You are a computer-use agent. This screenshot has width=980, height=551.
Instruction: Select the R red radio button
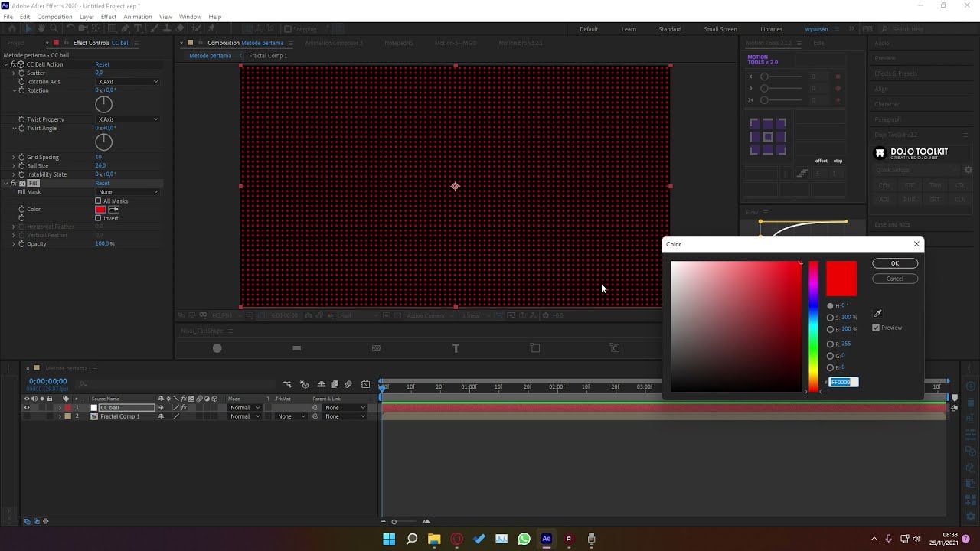(x=830, y=344)
